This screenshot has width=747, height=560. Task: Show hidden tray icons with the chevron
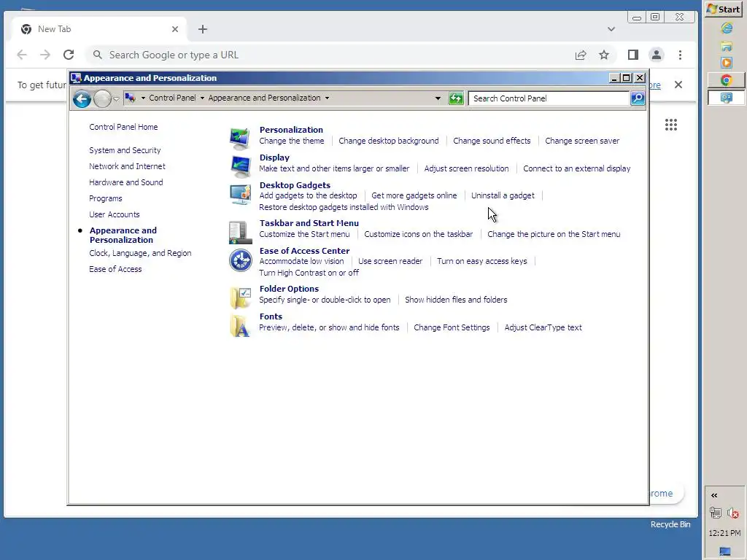[x=714, y=495]
